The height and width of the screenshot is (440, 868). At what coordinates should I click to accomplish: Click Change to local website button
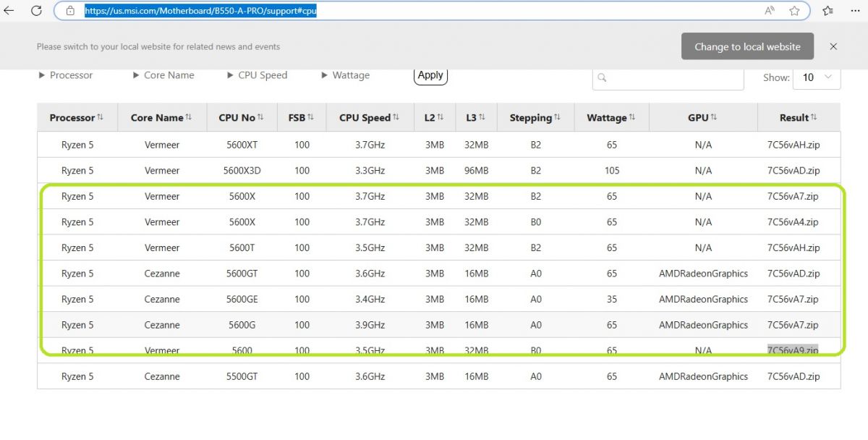(x=747, y=46)
